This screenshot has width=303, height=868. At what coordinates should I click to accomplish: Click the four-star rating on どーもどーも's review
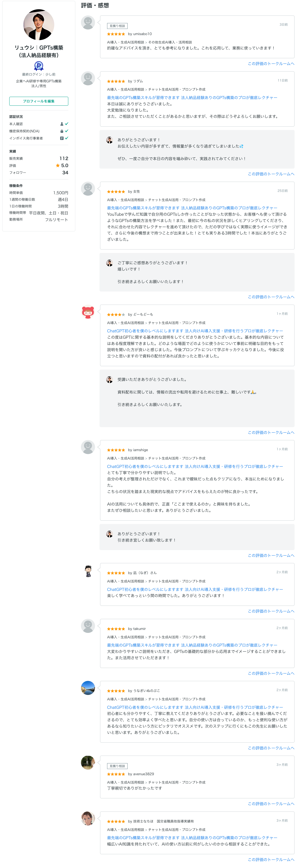coord(116,315)
